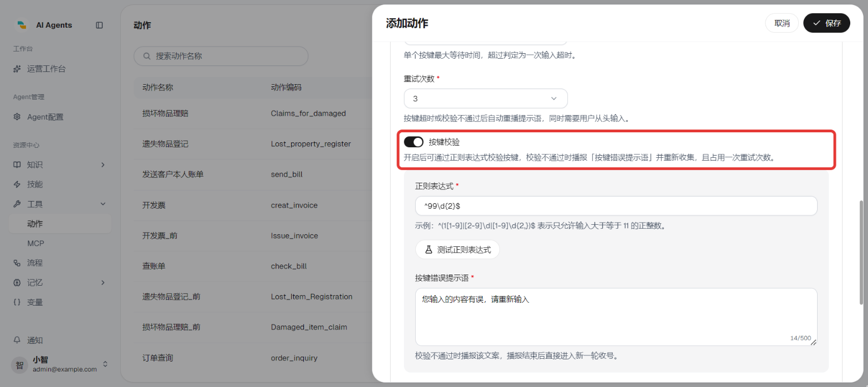Click 发送客户本人账单 action name
This screenshot has height=387, width=868.
(x=173, y=174)
